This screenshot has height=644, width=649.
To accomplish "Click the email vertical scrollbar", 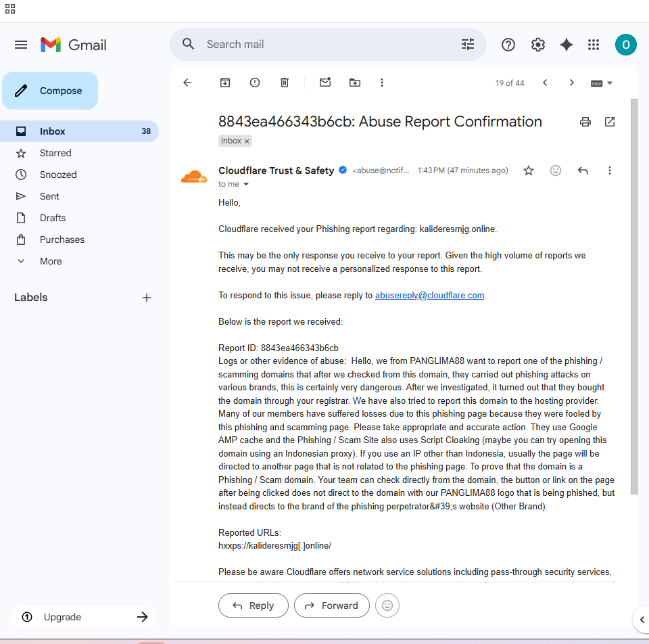I will pos(634,296).
